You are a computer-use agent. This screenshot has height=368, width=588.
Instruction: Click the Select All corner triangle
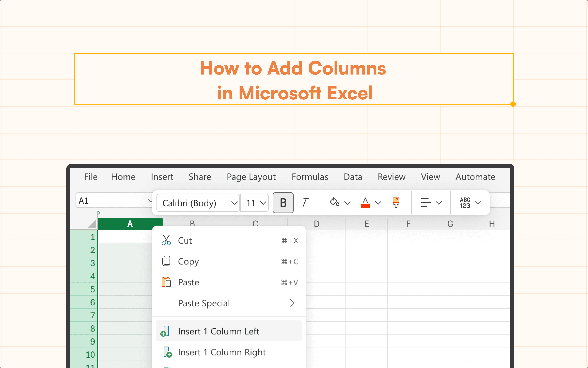[92, 223]
